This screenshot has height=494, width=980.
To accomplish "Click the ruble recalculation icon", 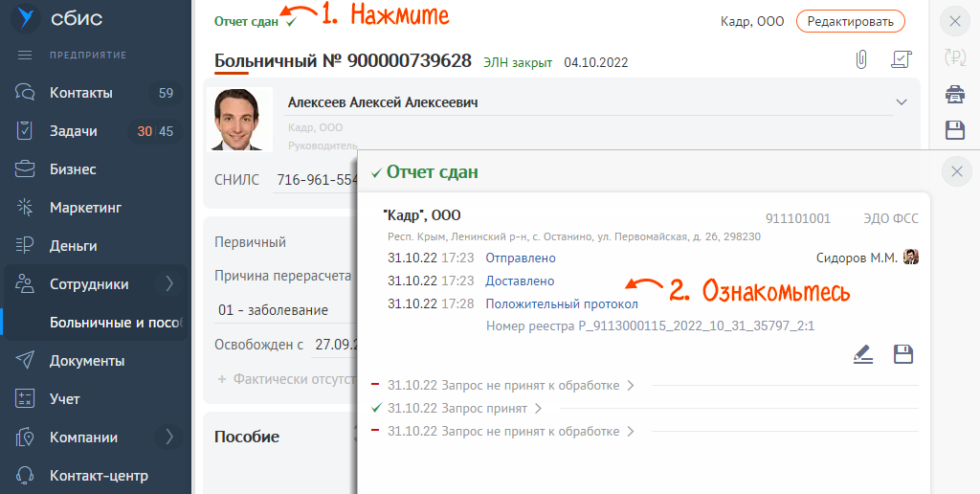I will (x=955, y=57).
